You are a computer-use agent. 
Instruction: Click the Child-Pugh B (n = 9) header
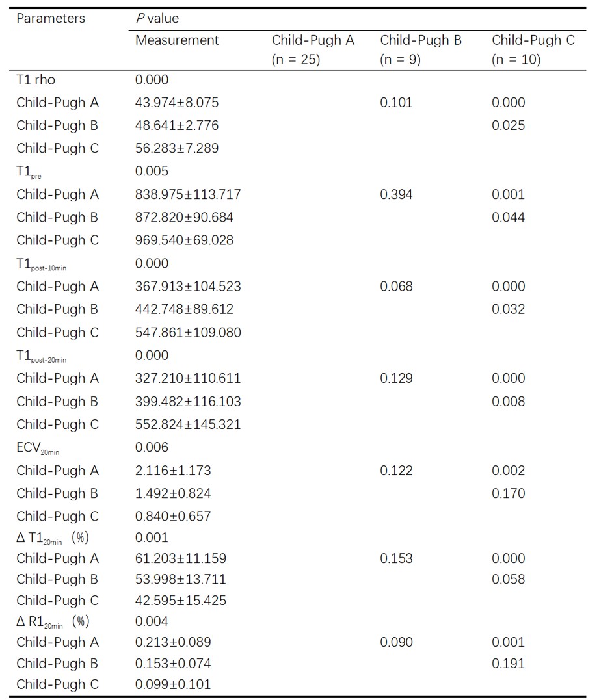point(421,50)
